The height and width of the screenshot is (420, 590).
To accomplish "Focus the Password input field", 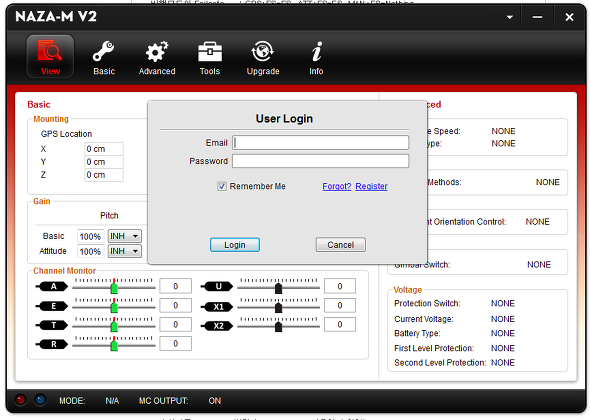I will point(320,161).
